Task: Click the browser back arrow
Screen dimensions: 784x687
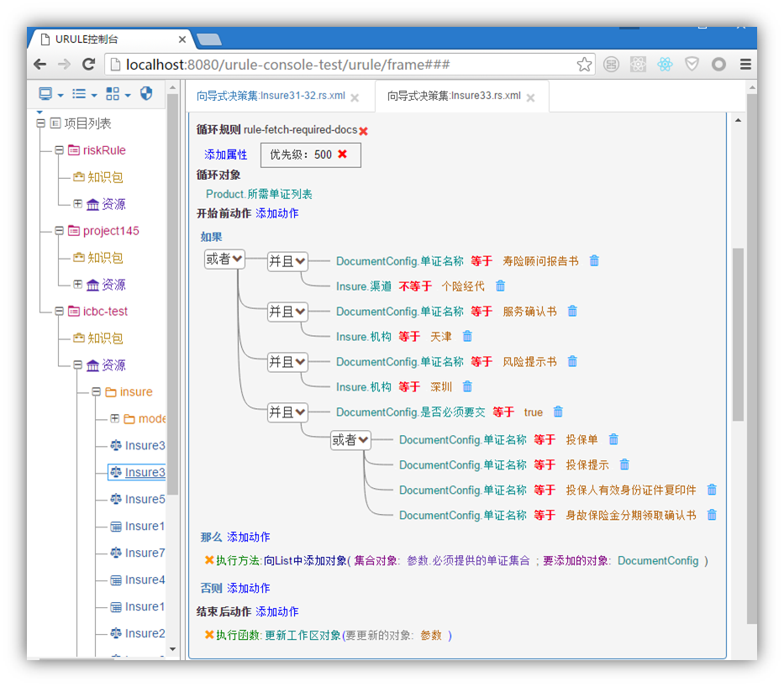Action: (40, 65)
